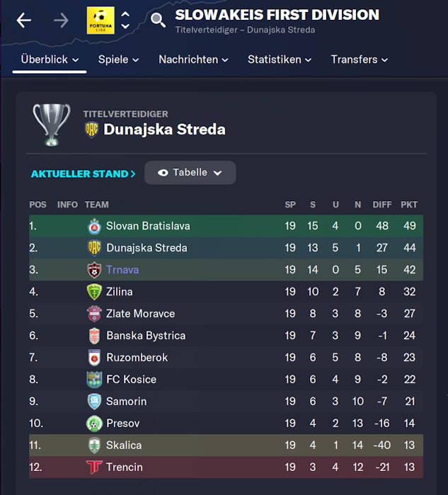Click the Slovan Bratislava club badge
The image size is (448, 495).
tap(94, 227)
